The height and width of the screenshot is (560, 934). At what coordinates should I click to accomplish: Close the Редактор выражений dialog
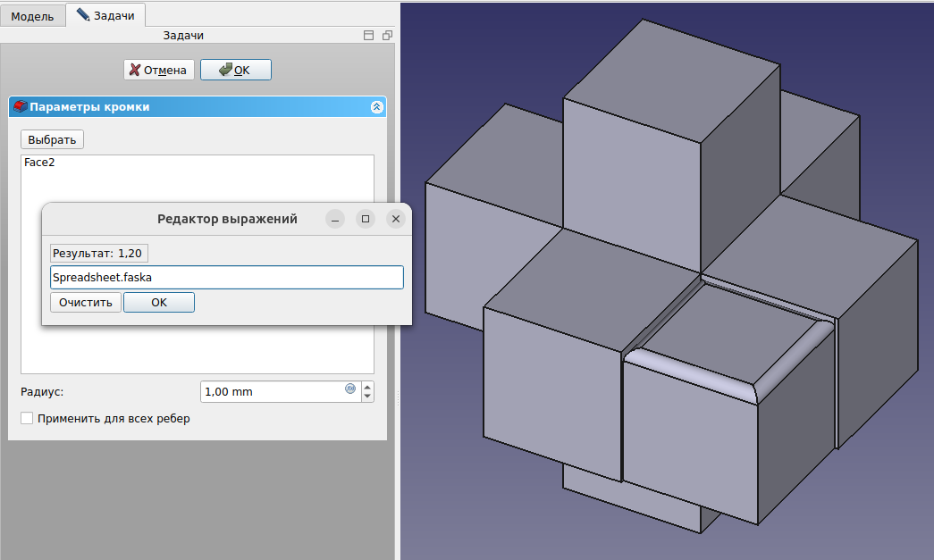396,219
